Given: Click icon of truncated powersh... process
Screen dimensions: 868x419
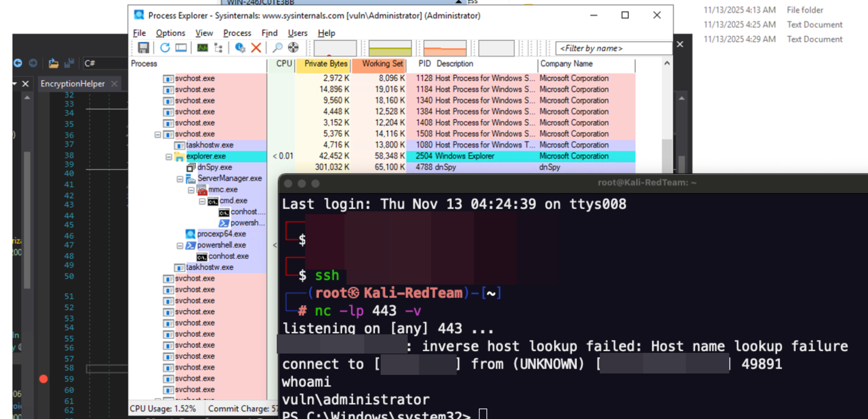Looking at the screenshot, I should pos(224,223).
